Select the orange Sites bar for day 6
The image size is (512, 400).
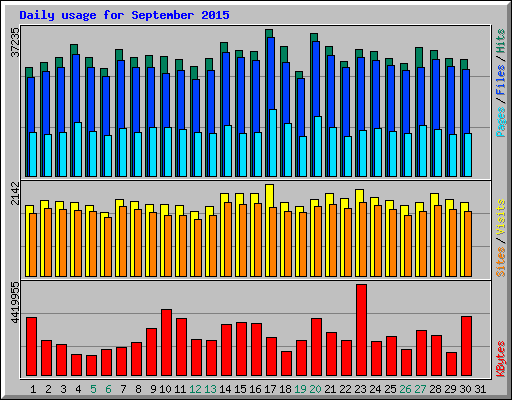[108, 247]
